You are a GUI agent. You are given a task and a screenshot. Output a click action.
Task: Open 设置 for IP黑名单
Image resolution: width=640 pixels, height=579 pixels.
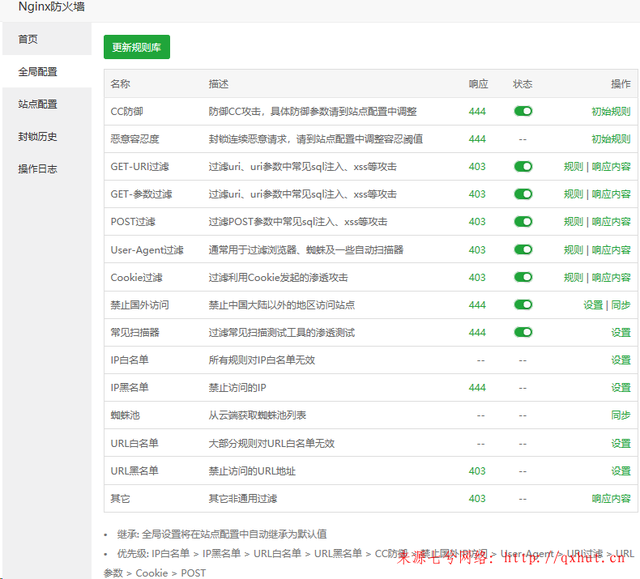point(621,388)
